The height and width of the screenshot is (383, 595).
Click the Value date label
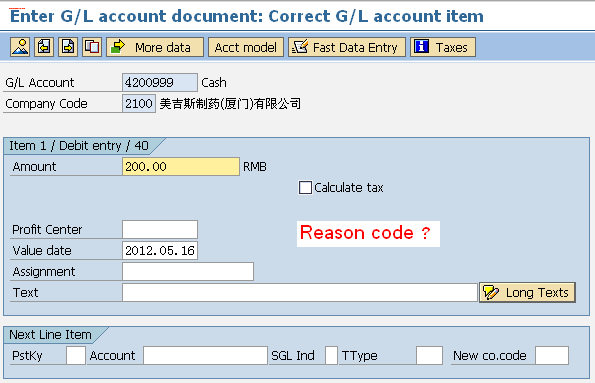pos(42,251)
